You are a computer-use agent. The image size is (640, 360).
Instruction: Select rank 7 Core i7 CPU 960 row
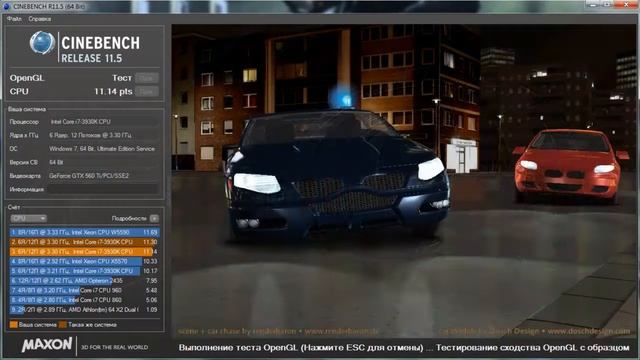pos(84,290)
